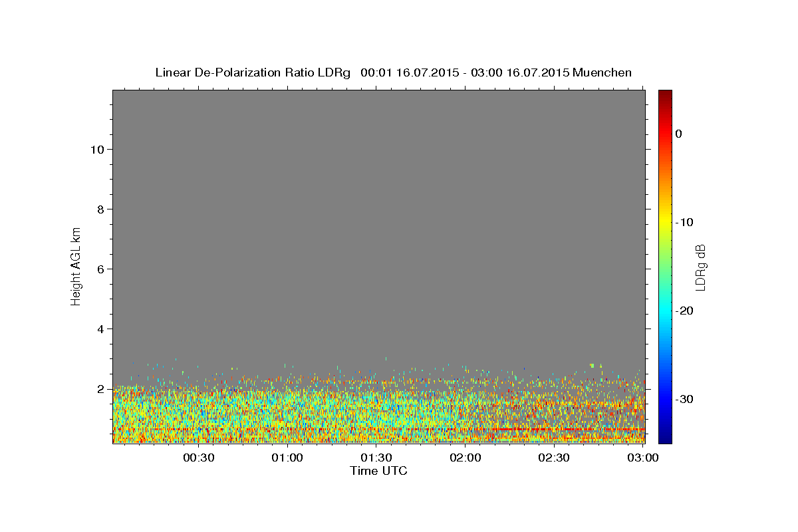The image size is (798, 532).
Task: Click the 'LDRg dB' colorbar label
Action: [x=700, y=267]
